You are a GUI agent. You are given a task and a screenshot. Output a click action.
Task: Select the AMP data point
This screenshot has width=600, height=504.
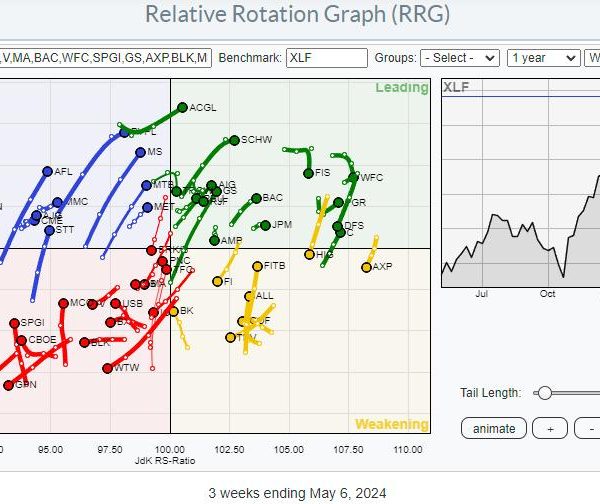(214, 240)
